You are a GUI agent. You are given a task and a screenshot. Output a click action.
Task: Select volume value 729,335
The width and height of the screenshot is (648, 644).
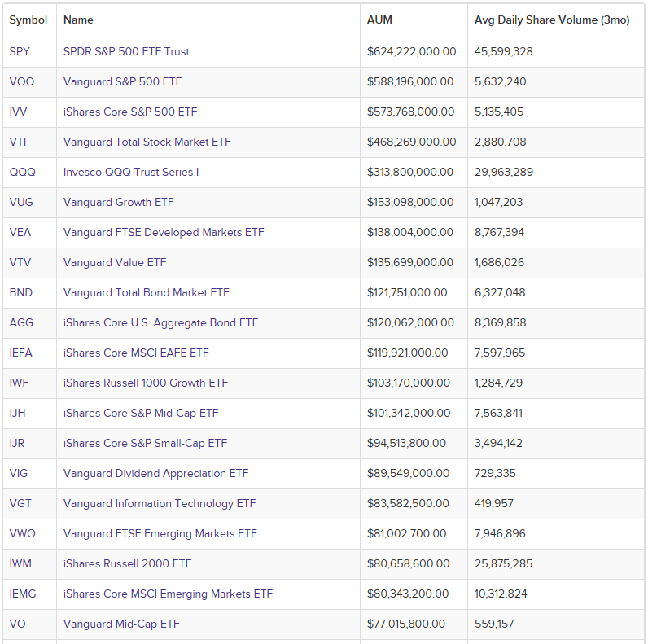coord(495,474)
